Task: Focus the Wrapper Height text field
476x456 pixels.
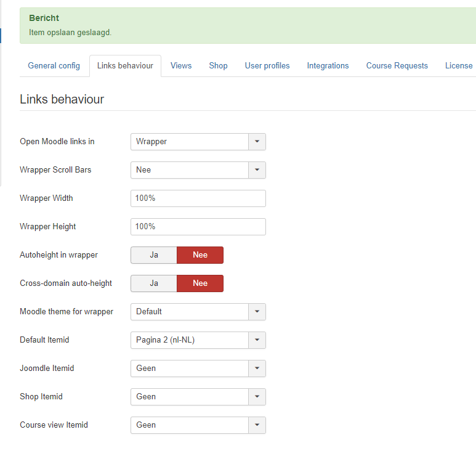Action: coord(198,227)
